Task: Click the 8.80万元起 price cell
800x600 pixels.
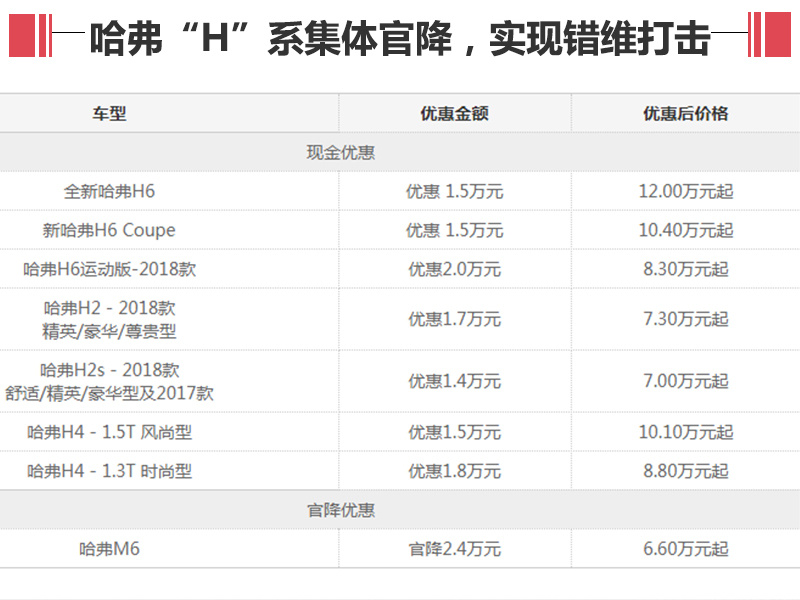Action: tap(686, 471)
